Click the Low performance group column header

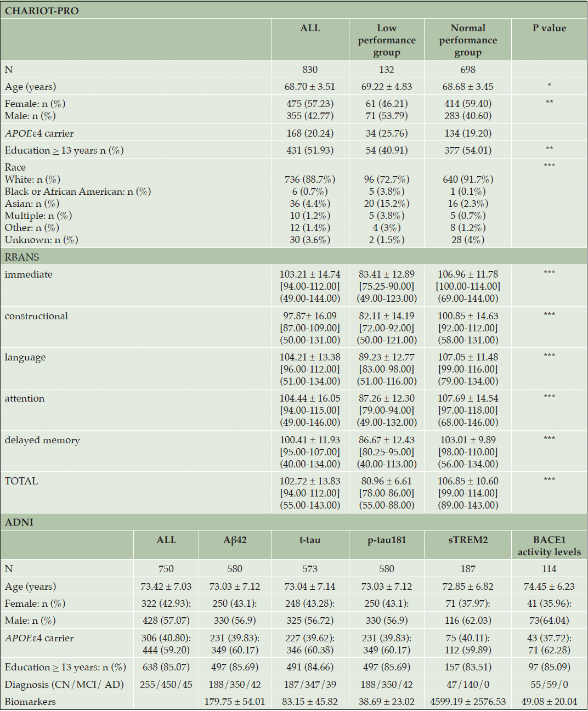click(387, 40)
